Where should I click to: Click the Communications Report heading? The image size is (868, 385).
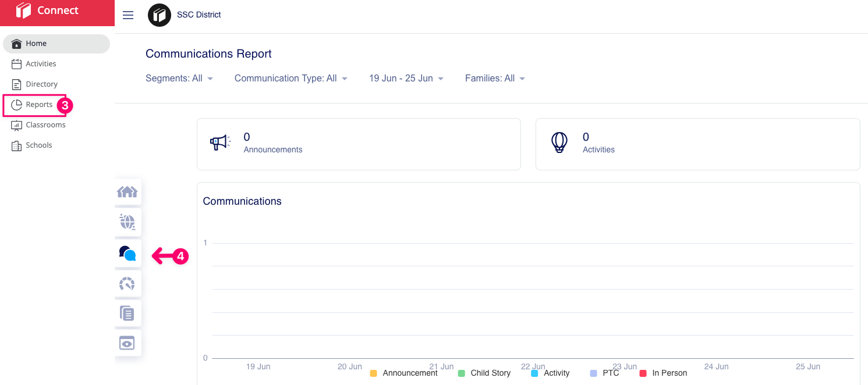[x=208, y=54]
